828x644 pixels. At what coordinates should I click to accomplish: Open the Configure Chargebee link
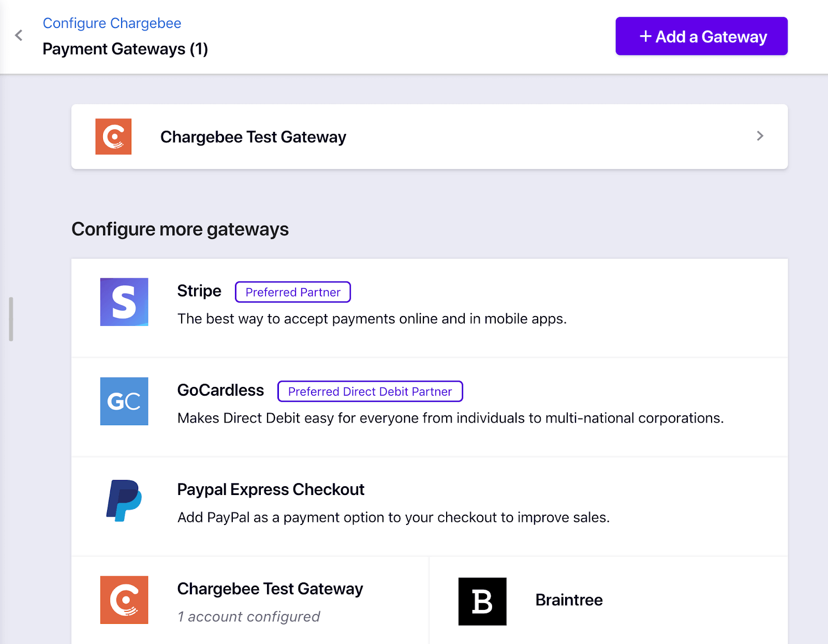point(112,23)
